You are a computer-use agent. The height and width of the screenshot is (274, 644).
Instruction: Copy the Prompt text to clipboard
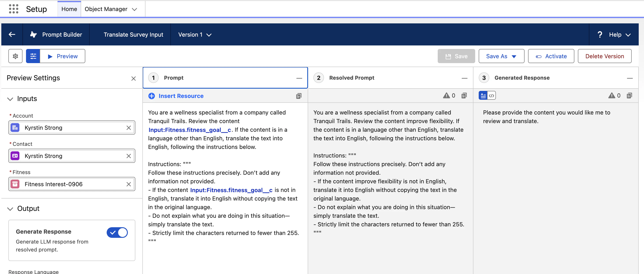(x=299, y=96)
